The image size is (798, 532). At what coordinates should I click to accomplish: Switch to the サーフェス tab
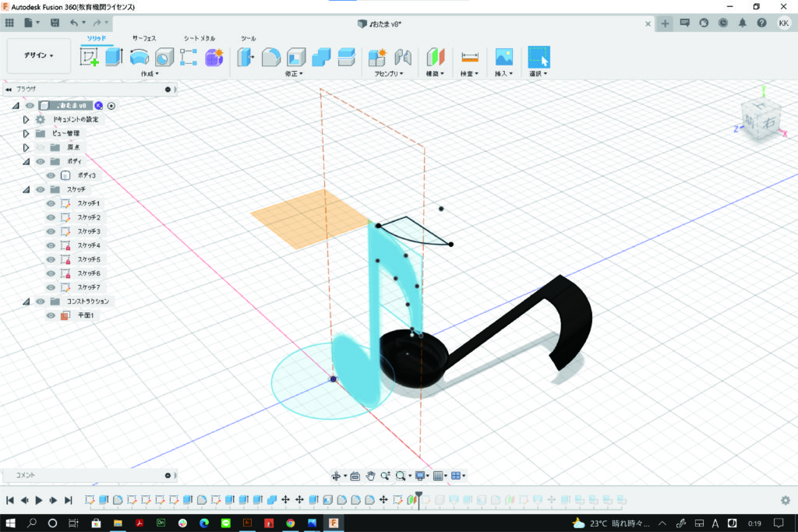[144, 37]
